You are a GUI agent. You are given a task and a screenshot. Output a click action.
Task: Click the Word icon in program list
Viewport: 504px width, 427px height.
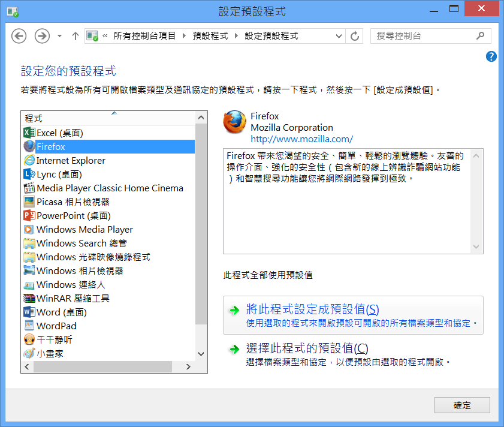point(29,312)
